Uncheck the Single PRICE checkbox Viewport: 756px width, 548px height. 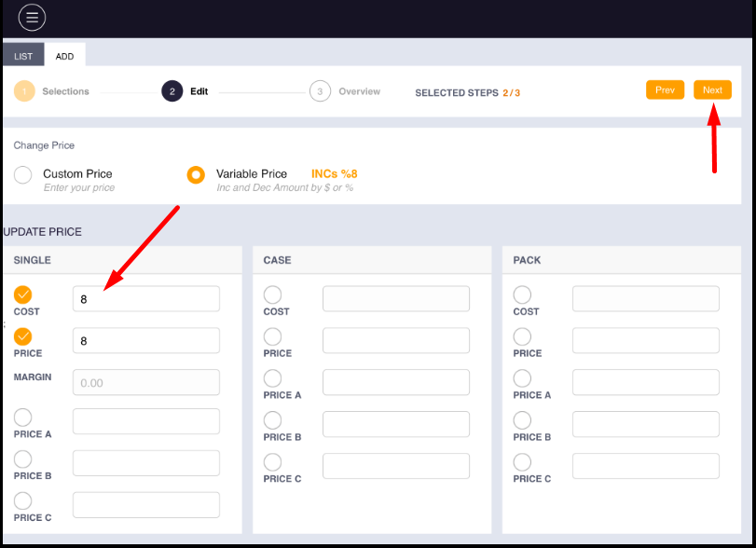pyautogui.click(x=23, y=336)
